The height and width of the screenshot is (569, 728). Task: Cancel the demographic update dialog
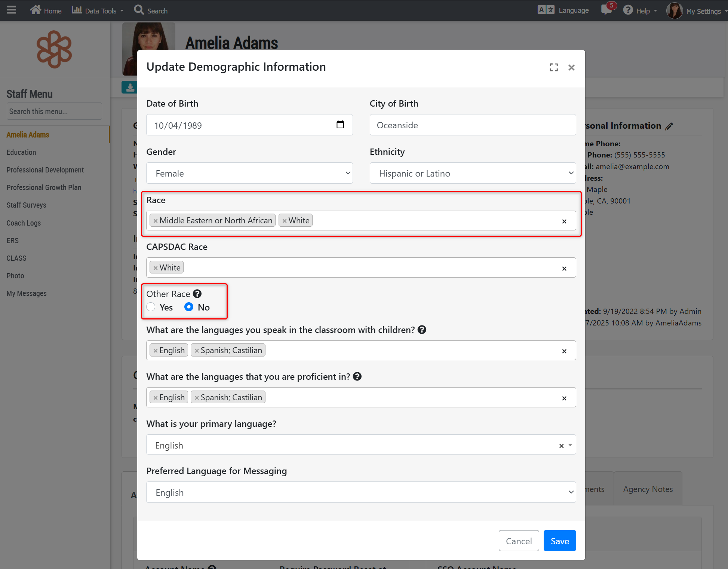tap(518, 541)
